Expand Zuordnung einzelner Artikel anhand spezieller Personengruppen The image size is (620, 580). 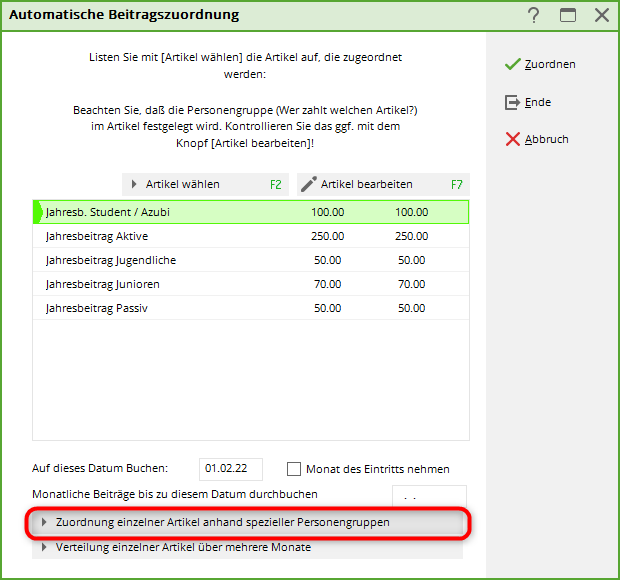point(222,522)
